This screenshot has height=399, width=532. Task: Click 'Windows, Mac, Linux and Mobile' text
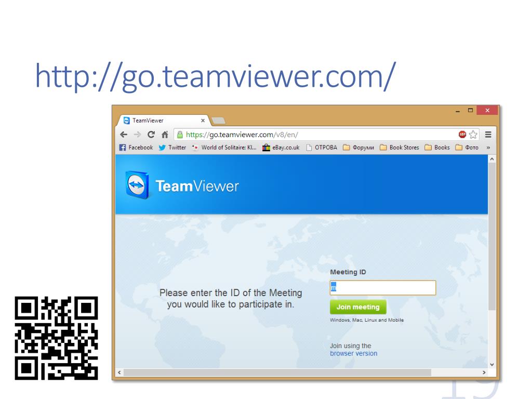[367, 320]
